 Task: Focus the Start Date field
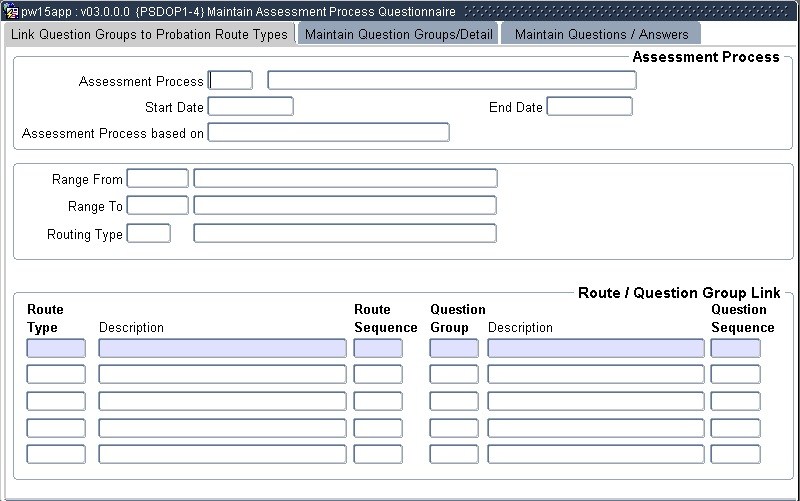pos(250,107)
